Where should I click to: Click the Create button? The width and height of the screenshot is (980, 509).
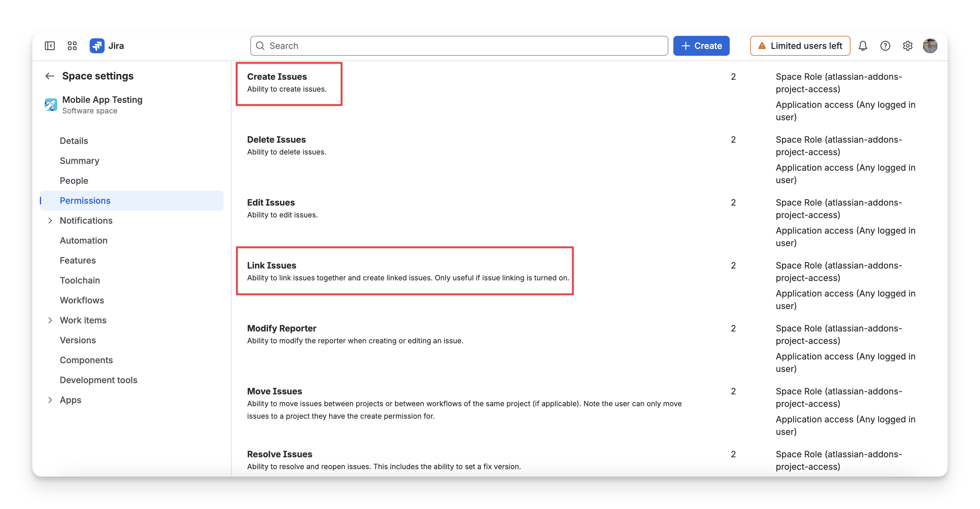pyautogui.click(x=701, y=46)
